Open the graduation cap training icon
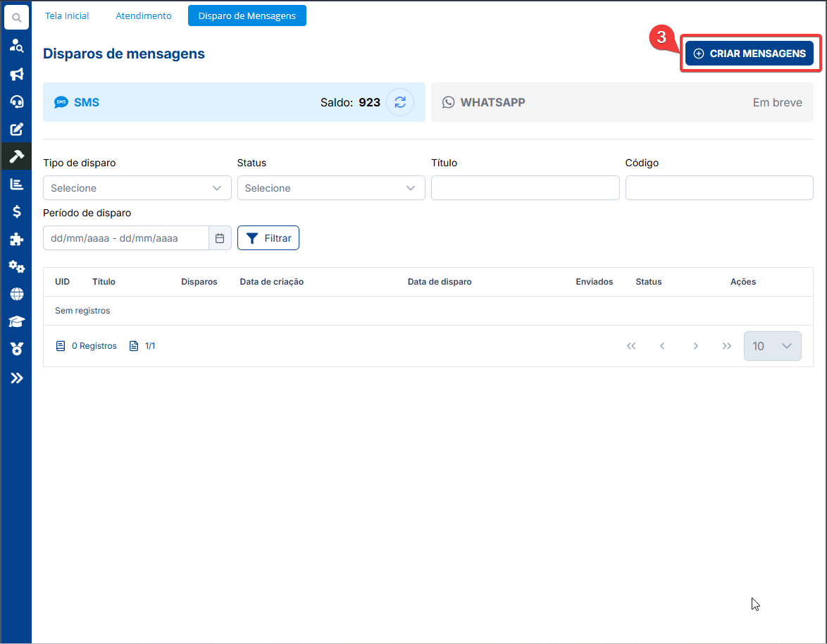827x644 pixels. click(x=16, y=321)
